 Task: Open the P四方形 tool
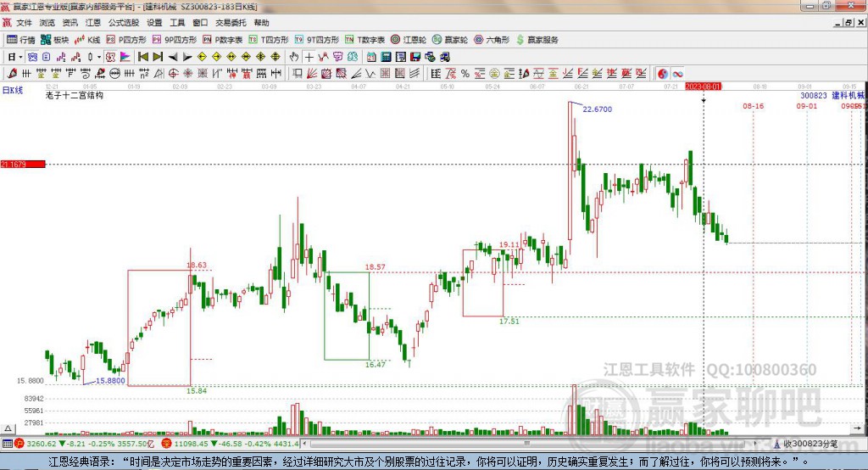126,40
